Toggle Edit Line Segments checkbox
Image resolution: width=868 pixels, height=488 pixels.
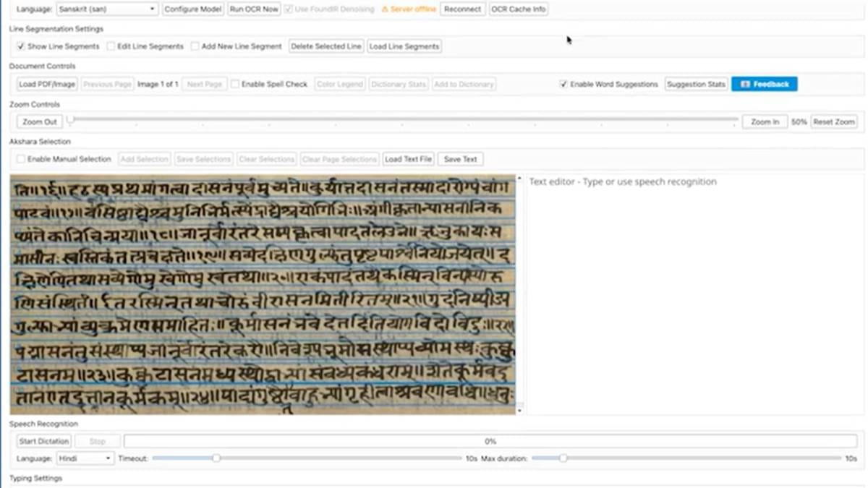(111, 46)
